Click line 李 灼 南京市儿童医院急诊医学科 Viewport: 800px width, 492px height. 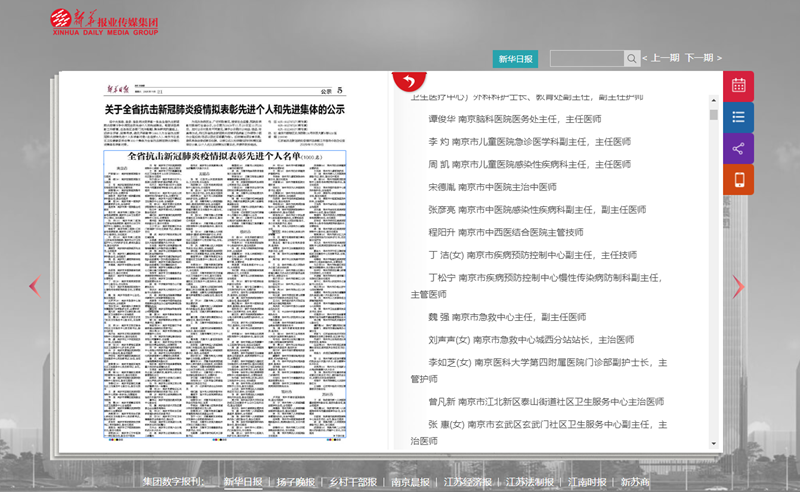530,141
